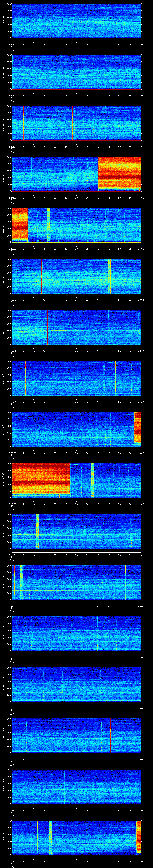153x868 pixels.
Task: Click the 32:00 end time label
Action: [x=141, y=44]
